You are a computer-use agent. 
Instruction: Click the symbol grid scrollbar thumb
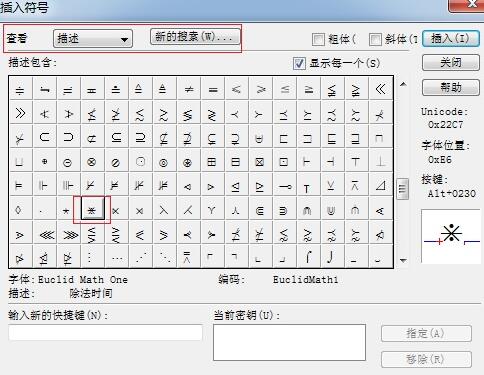402,189
